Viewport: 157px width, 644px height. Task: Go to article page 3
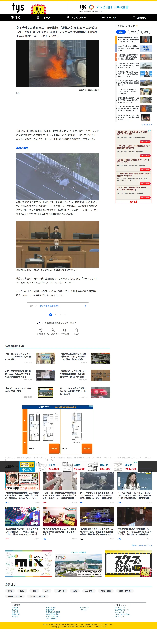pyautogui.click(x=60, y=315)
